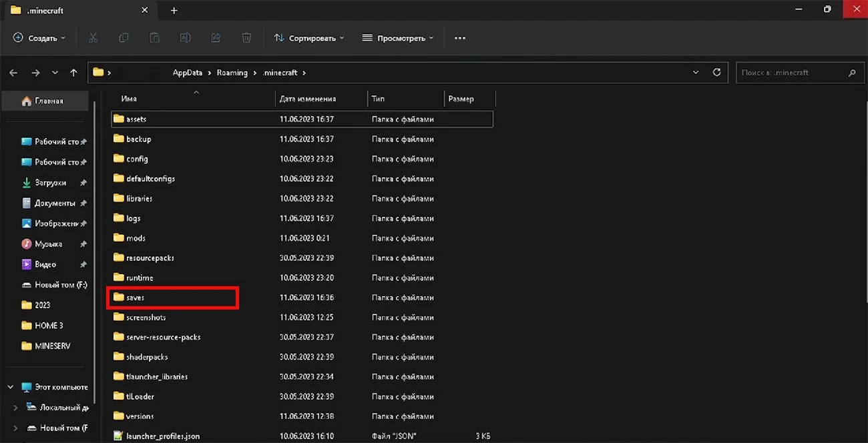The image size is (868, 443).
Task: Click the Delete trash icon
Action: 246,38
